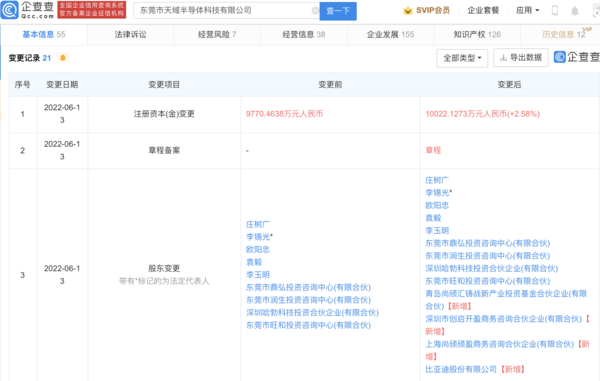Click the Qcc.com logo icon
This screenshot has height=381, width=600.
[x=10, y=10]
